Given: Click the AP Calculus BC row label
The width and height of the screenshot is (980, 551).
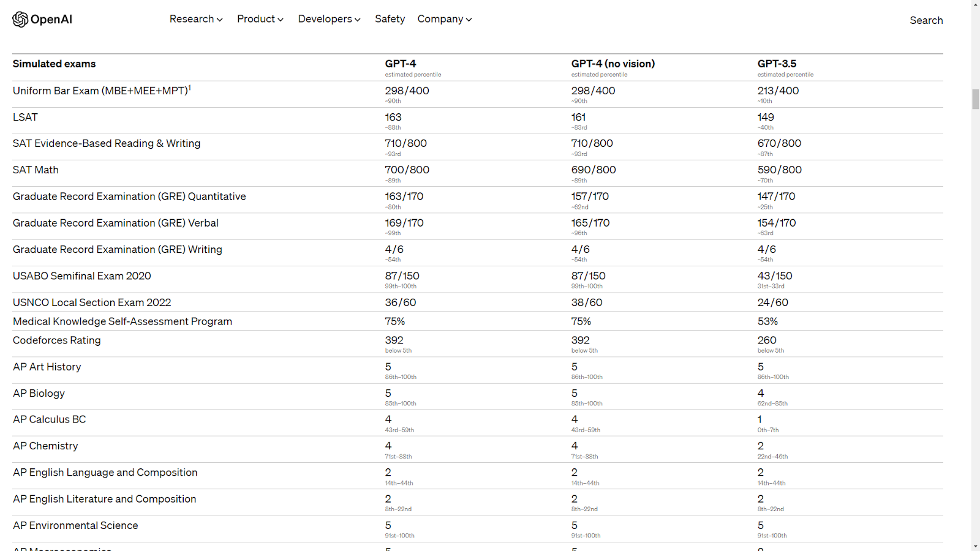Looking at the screenshot, I should point(50,419).
